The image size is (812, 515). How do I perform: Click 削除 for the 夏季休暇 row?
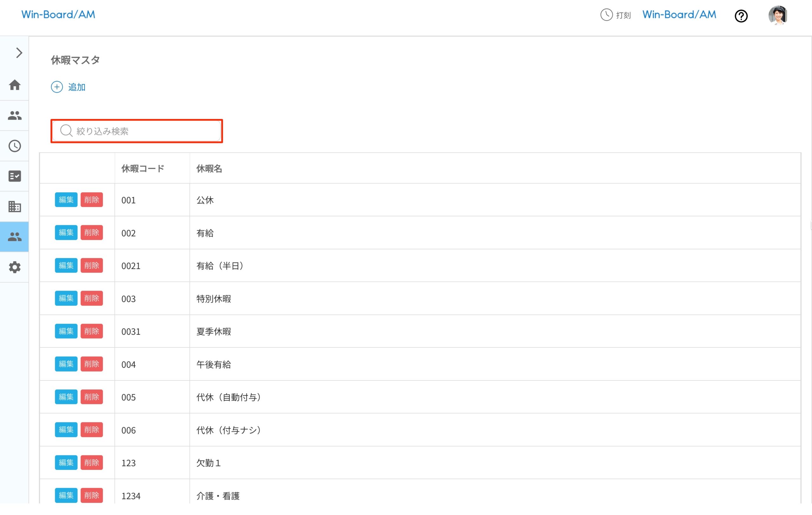91,331
